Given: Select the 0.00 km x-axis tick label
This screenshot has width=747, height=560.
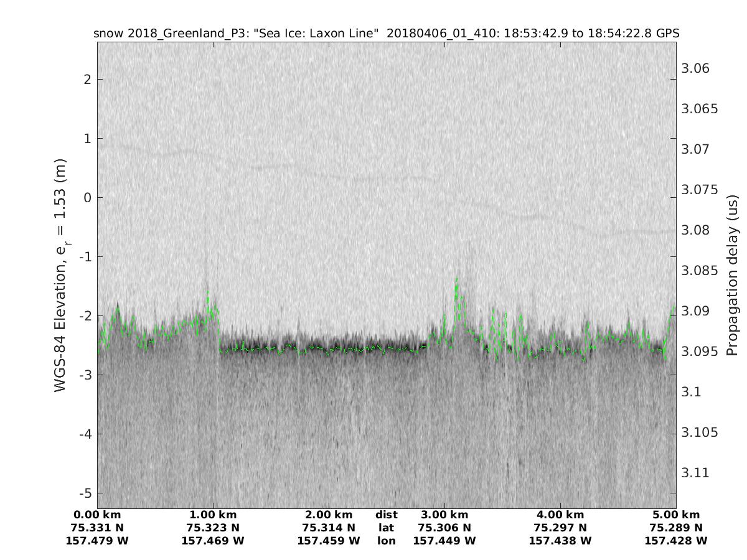Looking at the screenshot, I should click(97, 515).
